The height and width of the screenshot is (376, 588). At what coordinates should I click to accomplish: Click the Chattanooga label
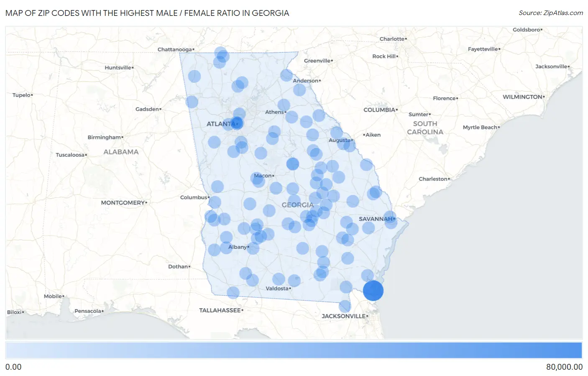coord(174,49)
